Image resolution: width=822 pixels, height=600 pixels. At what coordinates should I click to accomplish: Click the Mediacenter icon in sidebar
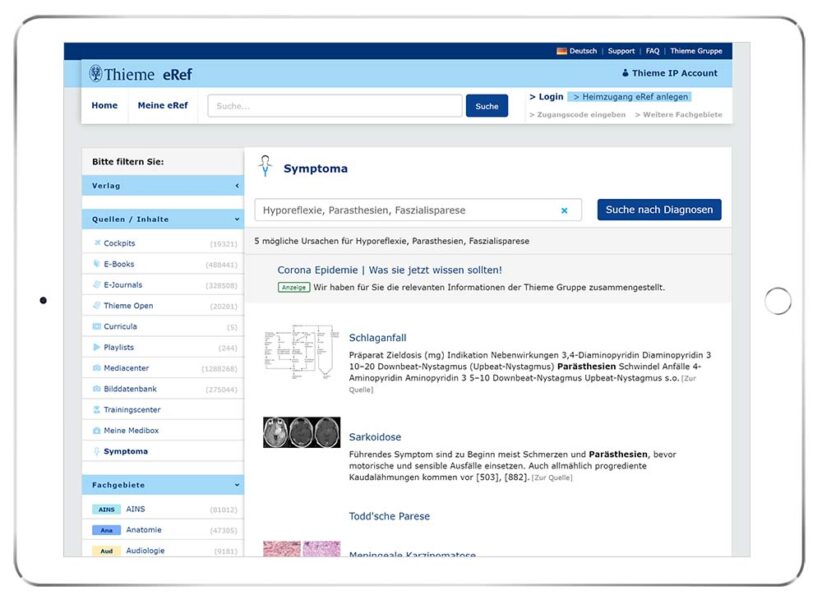[96, 368]
